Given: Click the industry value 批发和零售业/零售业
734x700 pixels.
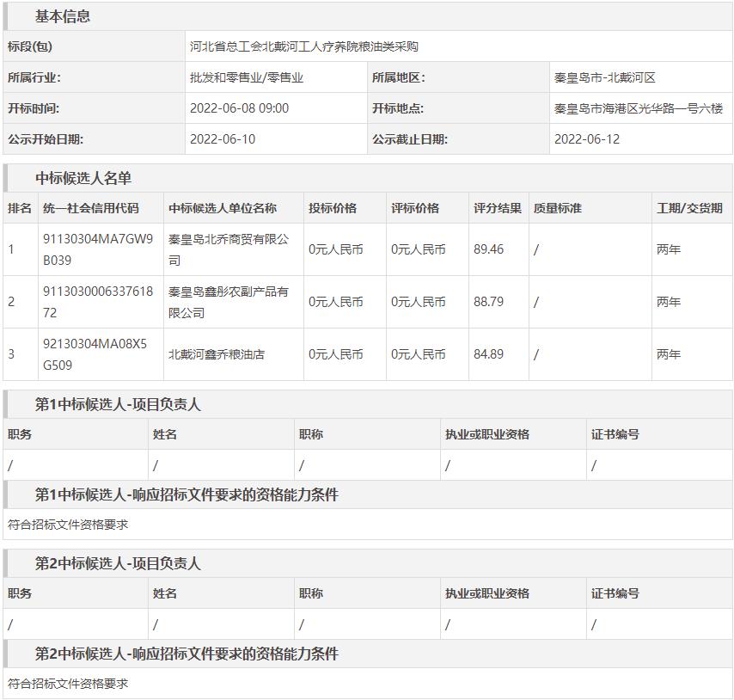Looking at the screenshot, I should 247,77.
